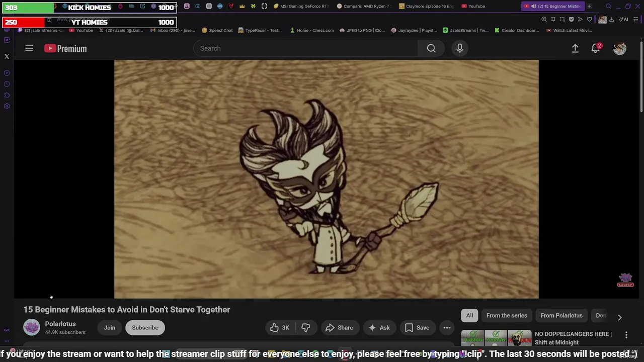
Task: Open the YouTube account avatar menu
Action: click(x=620, y=48)
